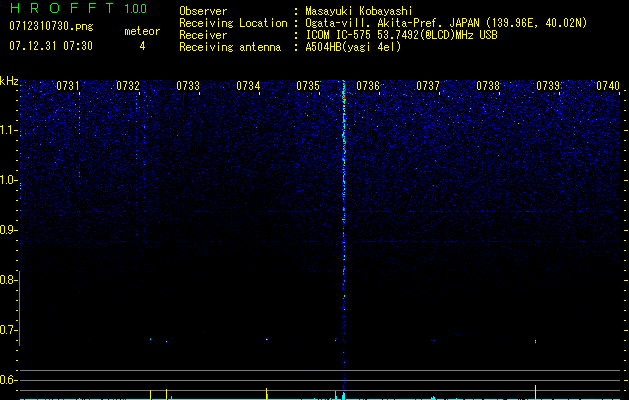Click the 0733 time axis label
This screenshot has width=629, height=400.
tap(188, 86)
